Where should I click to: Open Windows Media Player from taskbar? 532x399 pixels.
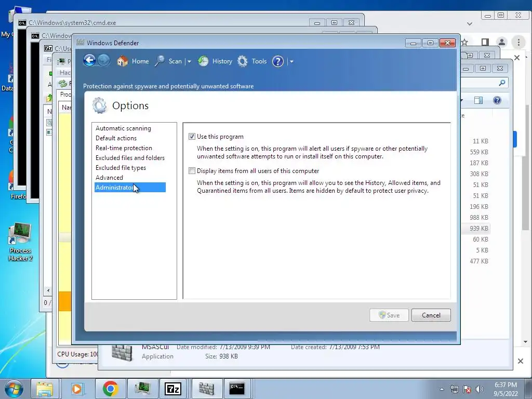[x=77, y=389]
